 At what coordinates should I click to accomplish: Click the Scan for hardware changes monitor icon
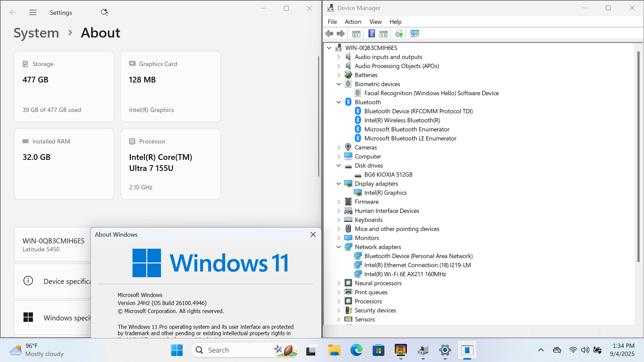415,34
